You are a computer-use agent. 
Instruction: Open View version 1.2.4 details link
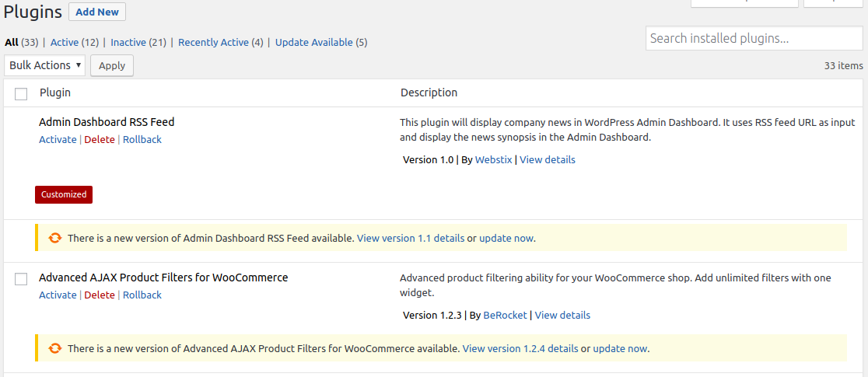point(520,349)
